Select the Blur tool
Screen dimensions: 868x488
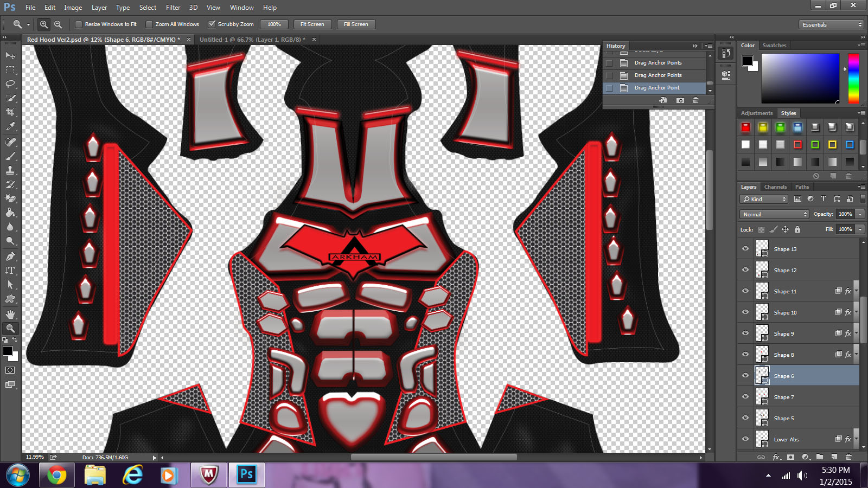(x=10, y=227)
